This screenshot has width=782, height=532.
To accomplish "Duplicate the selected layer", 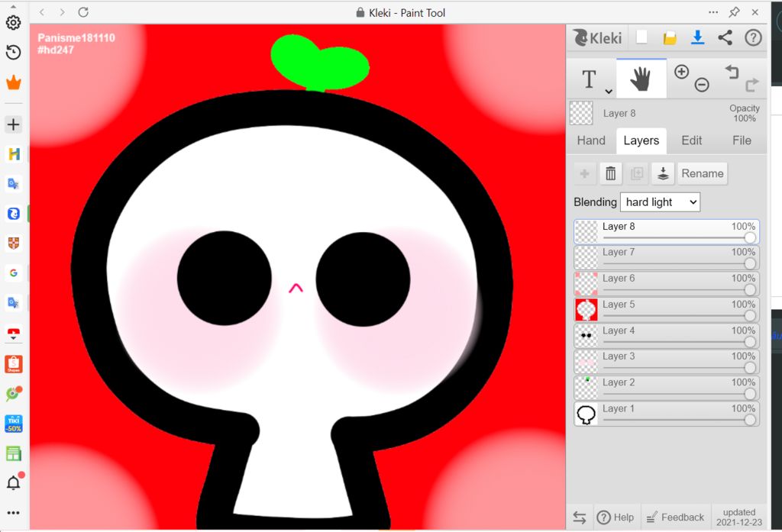I will point(637,173).
